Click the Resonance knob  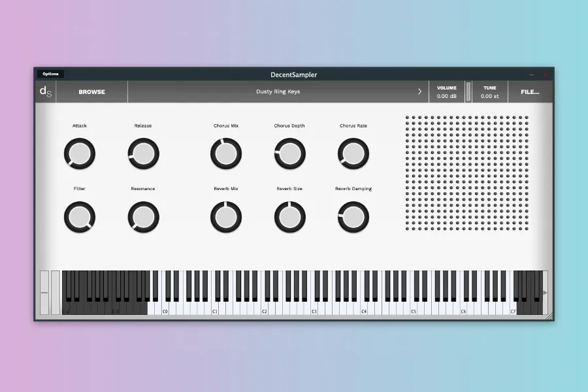pos(143,216)
